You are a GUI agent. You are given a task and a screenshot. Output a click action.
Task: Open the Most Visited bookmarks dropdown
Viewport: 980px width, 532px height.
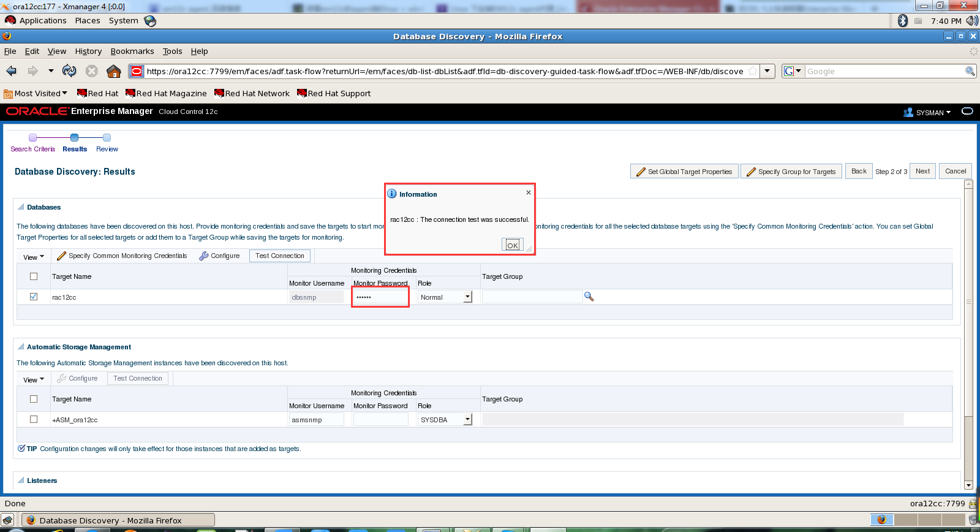pos(36,94)
